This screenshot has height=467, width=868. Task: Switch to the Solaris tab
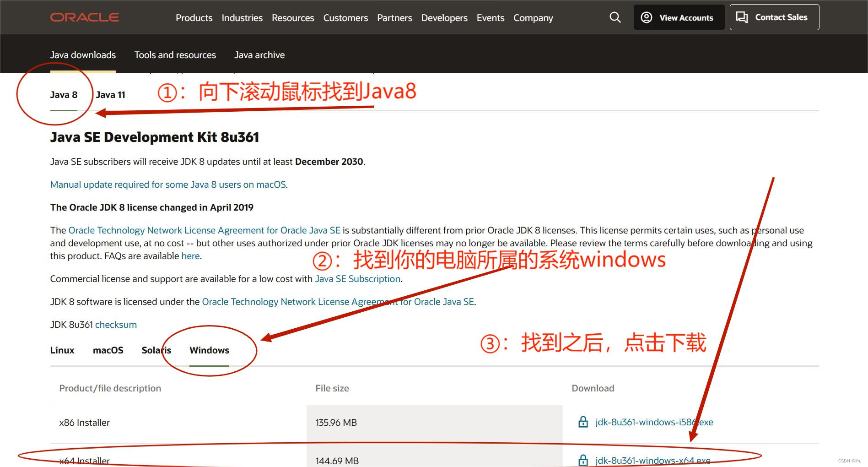[x=156, y=350]
